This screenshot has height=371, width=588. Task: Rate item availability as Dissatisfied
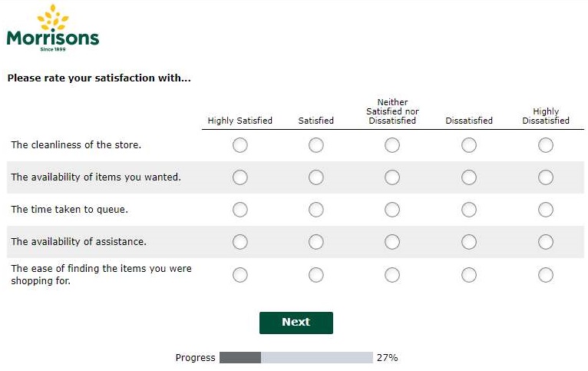(469, 177)
